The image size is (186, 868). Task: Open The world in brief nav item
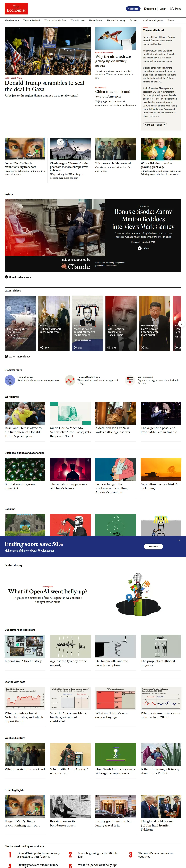click(x=31, y=21)
